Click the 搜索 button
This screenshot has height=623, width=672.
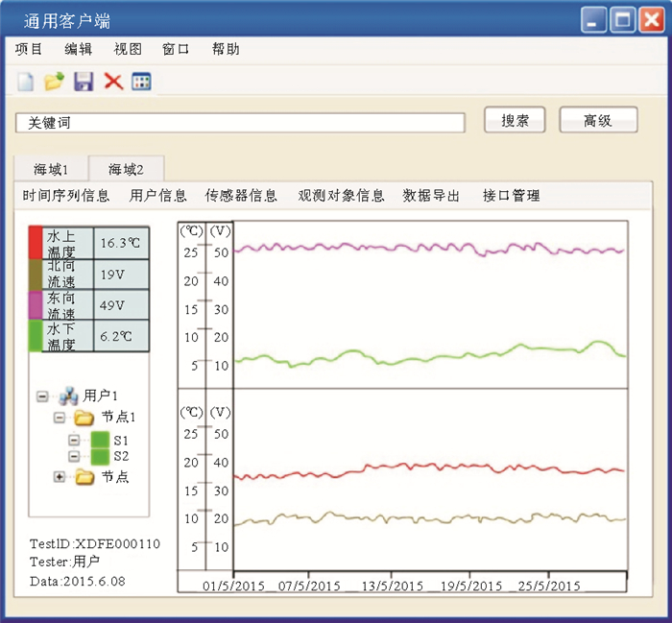coord(515,120)
